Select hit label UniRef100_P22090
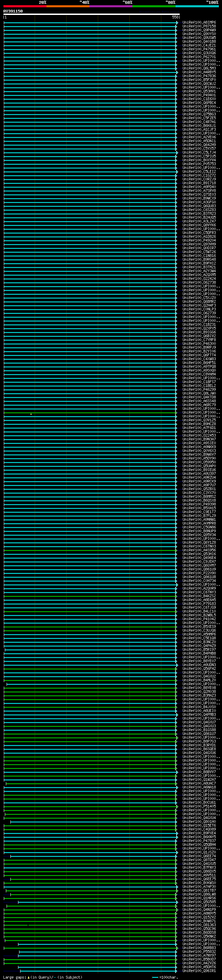 point(199,573)
